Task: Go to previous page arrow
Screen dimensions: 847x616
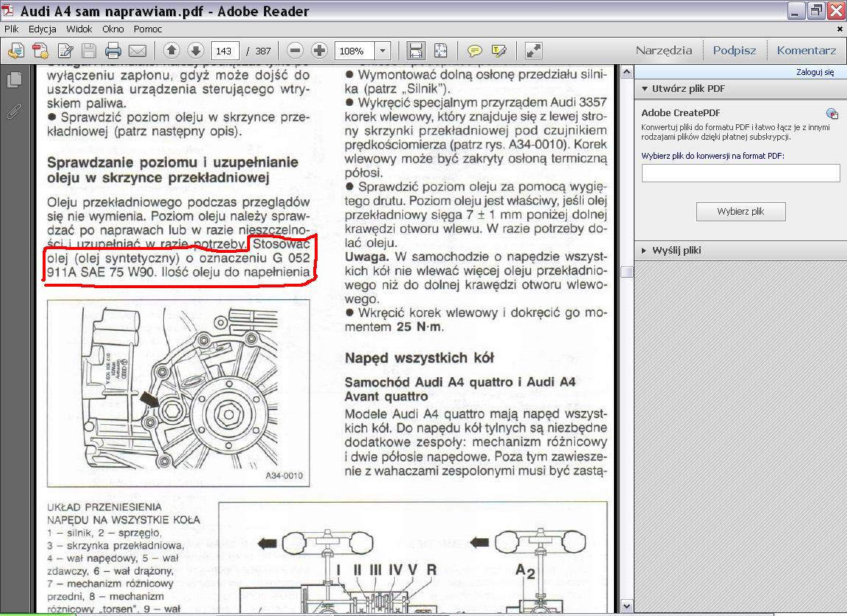Action: coord(172,51)
